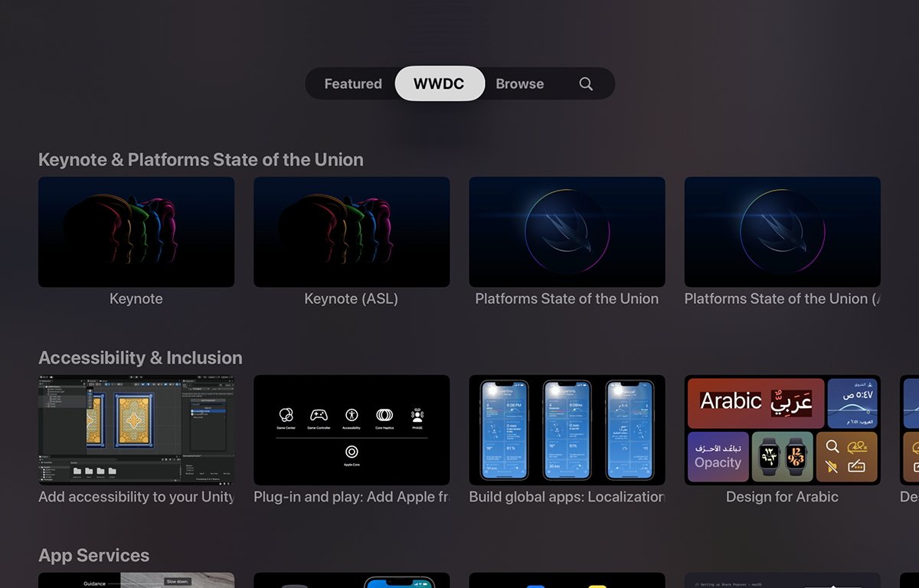Open Plug-in and play session thumbnail
The image size is (919, 588).
(352, 430)
